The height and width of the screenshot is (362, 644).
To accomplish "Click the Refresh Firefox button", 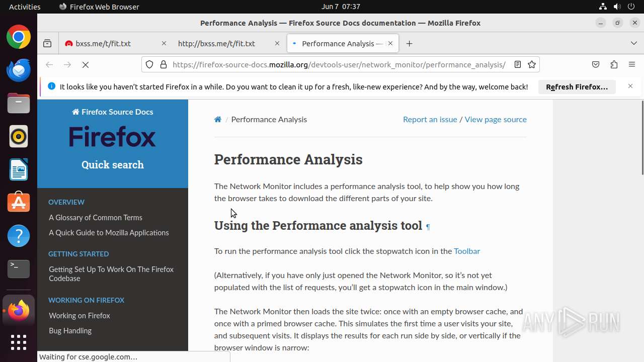I will click(577, 87).
